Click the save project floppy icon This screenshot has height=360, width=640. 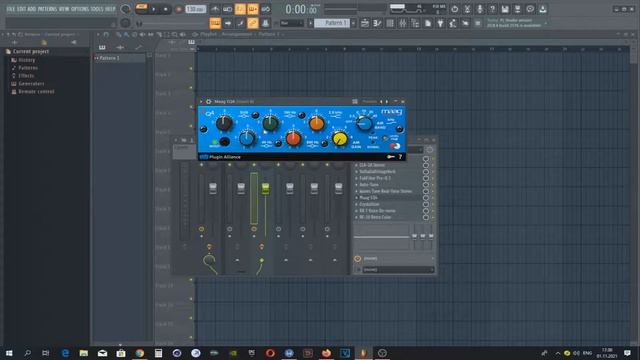(x=505, y=9)
